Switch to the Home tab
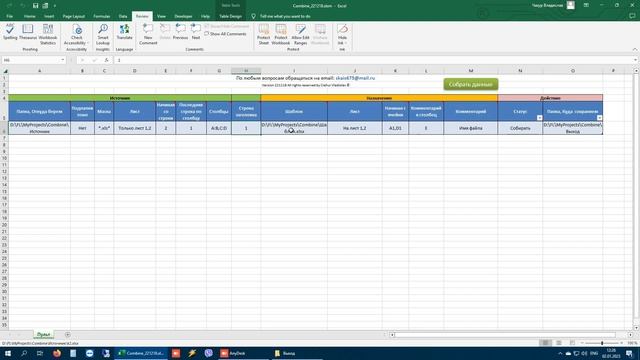 click(29, 16)
